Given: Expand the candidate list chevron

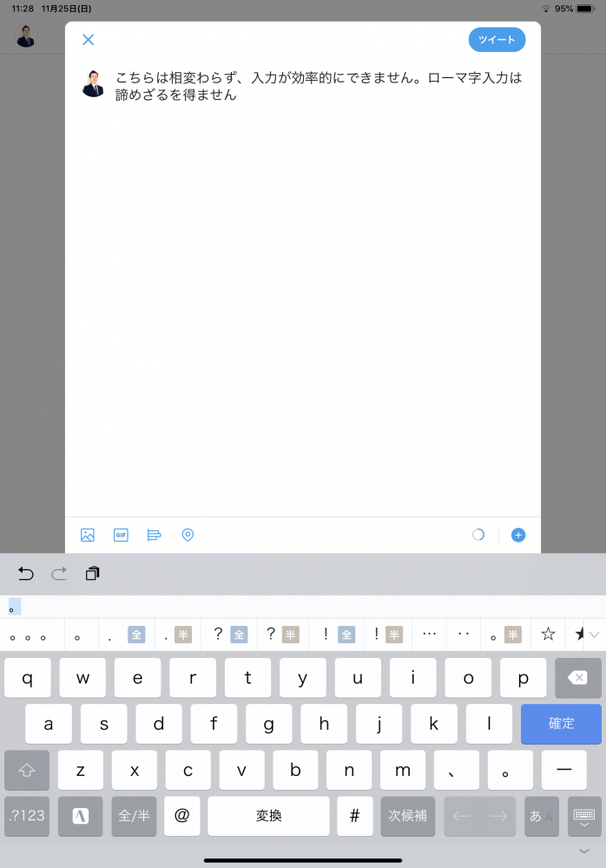Looking at the screenshot, I should click(x=594, y=635).
